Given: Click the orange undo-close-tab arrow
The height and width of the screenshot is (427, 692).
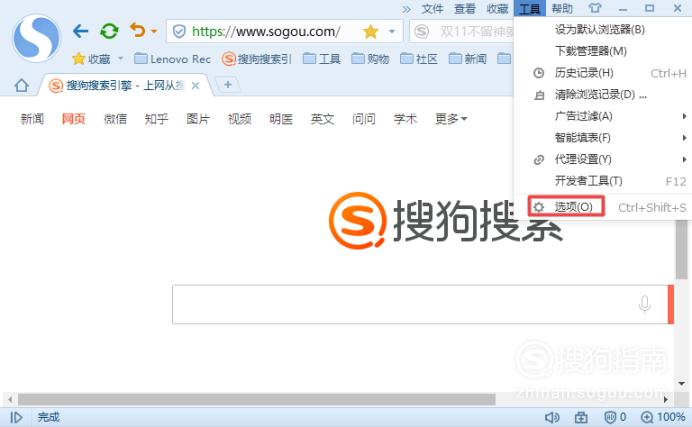Looking at the screenshot, I should [x=138, y=30].
